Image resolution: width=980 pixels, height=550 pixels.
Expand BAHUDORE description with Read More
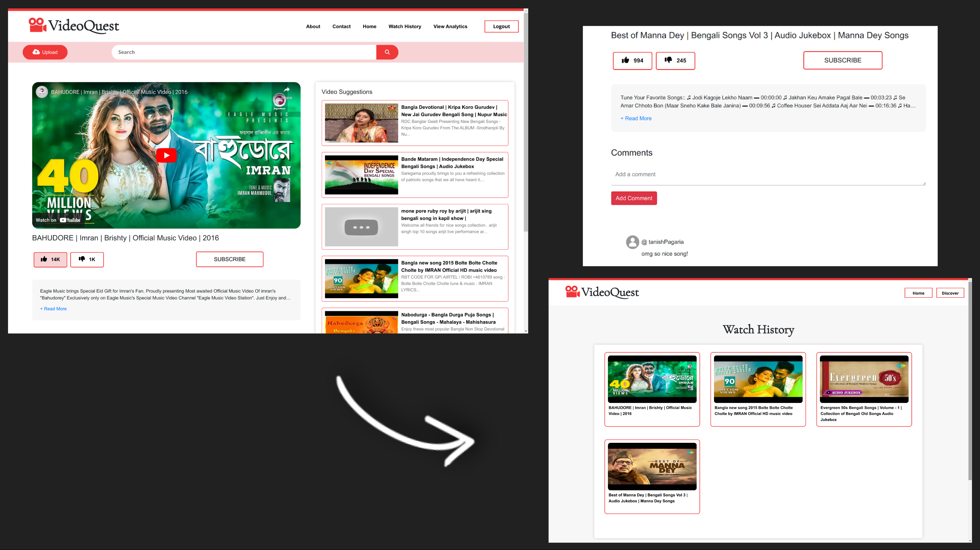pyautogui.click(x=53, y=309)
